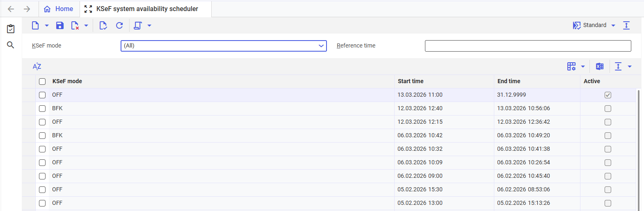Click into the Reference time input field
The height and width of the screenshot is (211, 644).
click(x=528, y=46)
